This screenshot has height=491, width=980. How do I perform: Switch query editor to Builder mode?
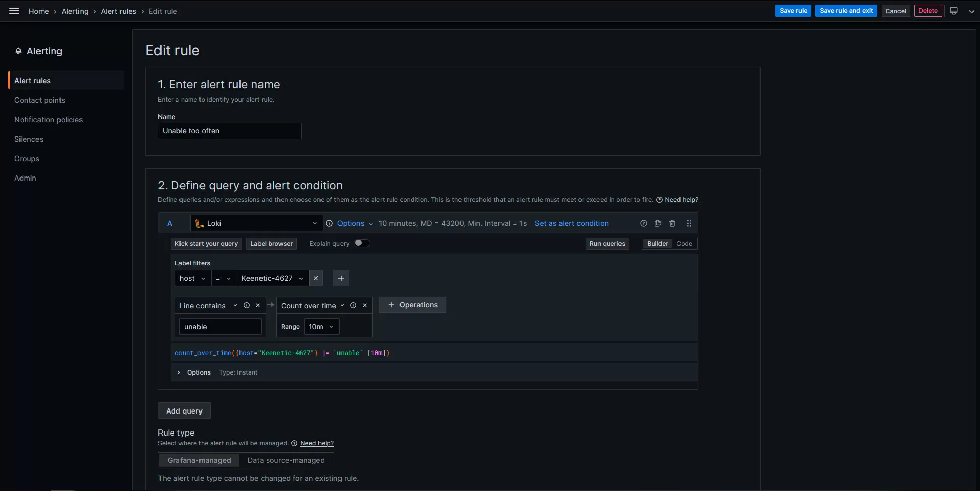pyautogui.click(x=657, y=244)
